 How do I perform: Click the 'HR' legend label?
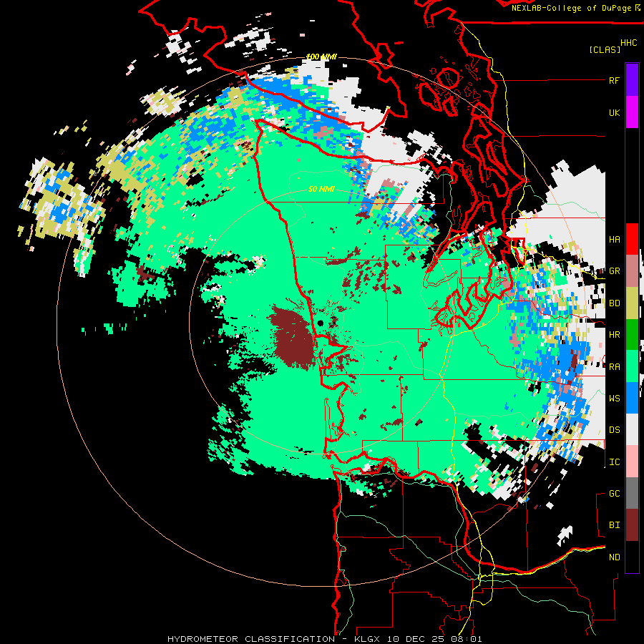[x=614, y=335]
